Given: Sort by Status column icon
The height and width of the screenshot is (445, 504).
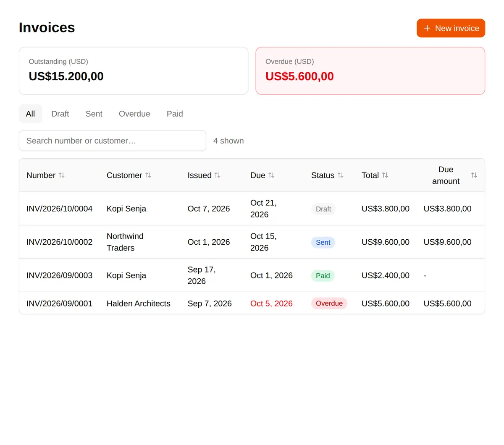Looking at the screenshot, I should (341, 175).
